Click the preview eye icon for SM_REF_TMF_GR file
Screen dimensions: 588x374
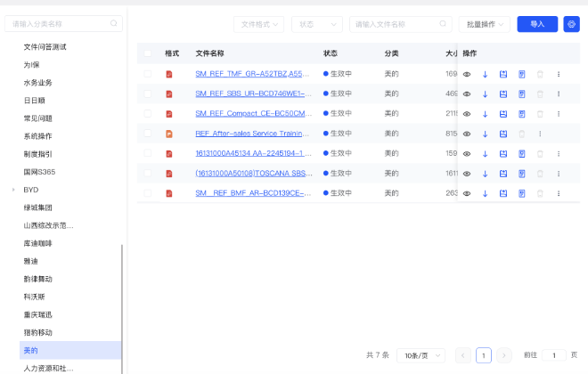click(x=467, y=74)
